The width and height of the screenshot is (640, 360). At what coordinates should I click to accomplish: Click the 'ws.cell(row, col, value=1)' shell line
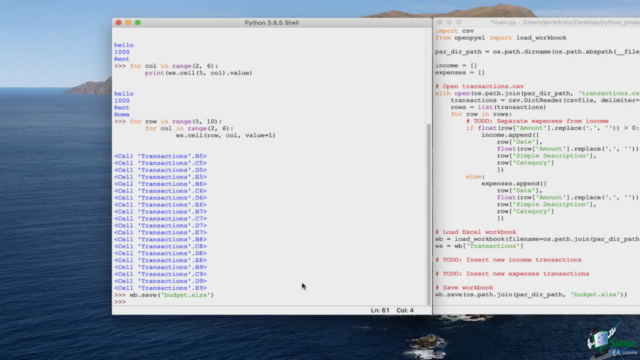tap(226, 135)
